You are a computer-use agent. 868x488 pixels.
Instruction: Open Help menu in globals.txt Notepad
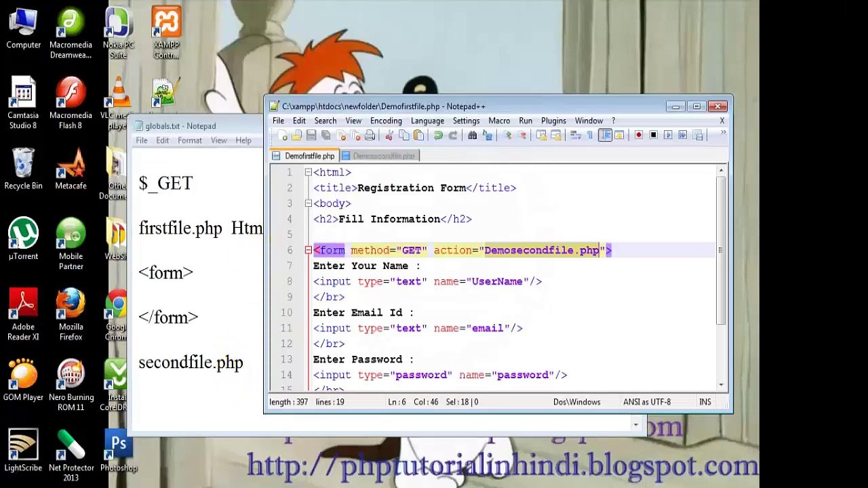[243, 140]
